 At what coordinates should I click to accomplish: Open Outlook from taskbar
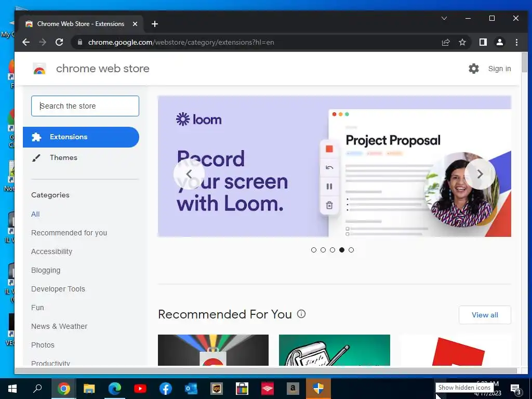coord(191,389)
